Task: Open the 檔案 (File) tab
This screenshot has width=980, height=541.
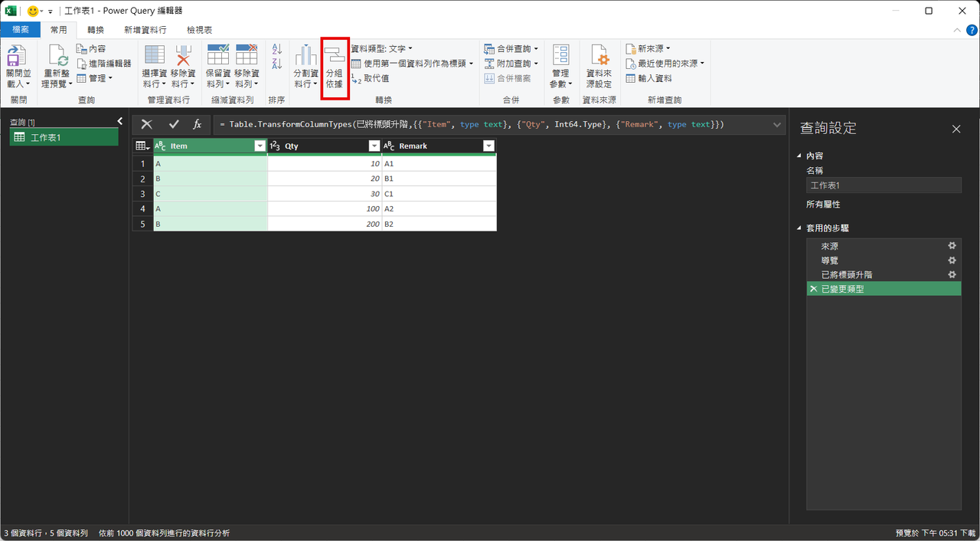Action: [21, 30]
